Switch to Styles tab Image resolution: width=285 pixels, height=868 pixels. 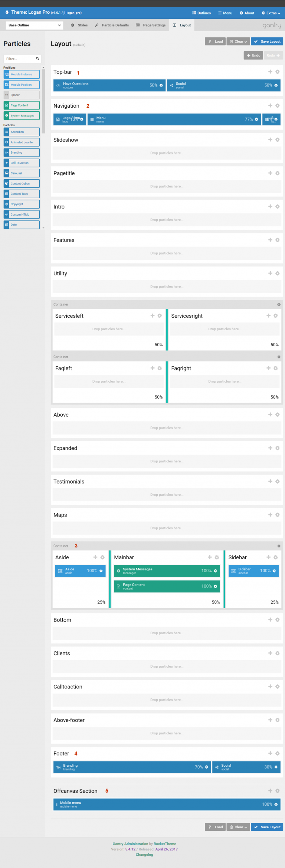[x=79, y=25]
